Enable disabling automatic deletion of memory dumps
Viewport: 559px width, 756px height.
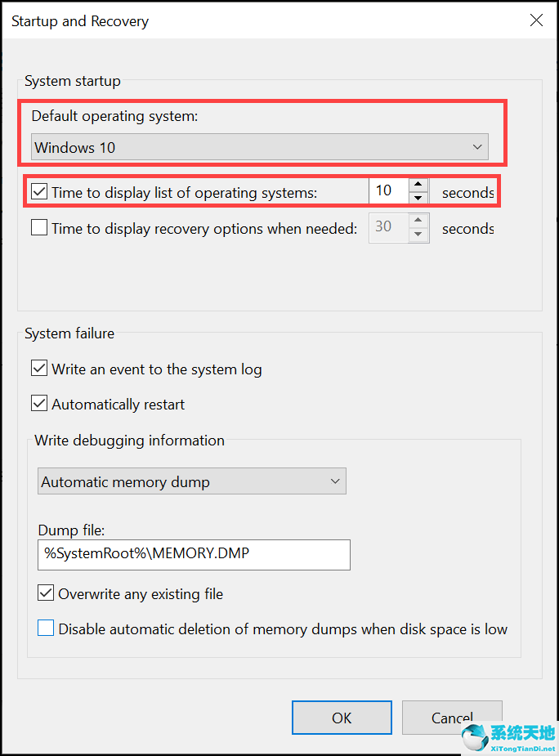[45, 628]
